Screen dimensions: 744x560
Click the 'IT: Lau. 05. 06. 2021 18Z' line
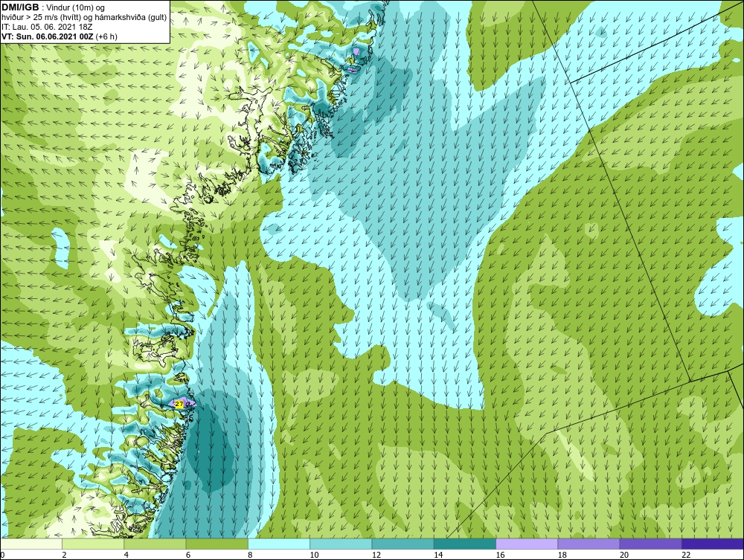(x=47, y=27)
